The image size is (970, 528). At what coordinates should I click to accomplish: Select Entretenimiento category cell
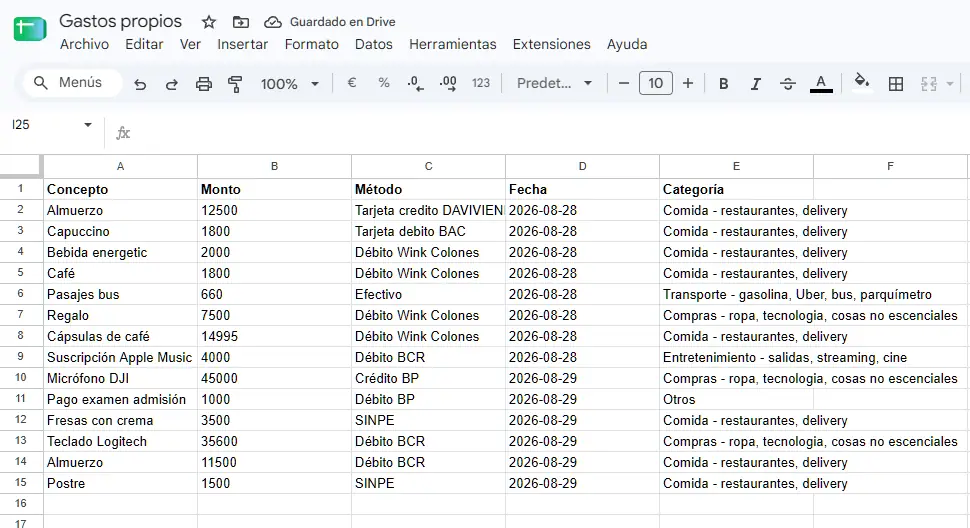(x=736, y=357)
